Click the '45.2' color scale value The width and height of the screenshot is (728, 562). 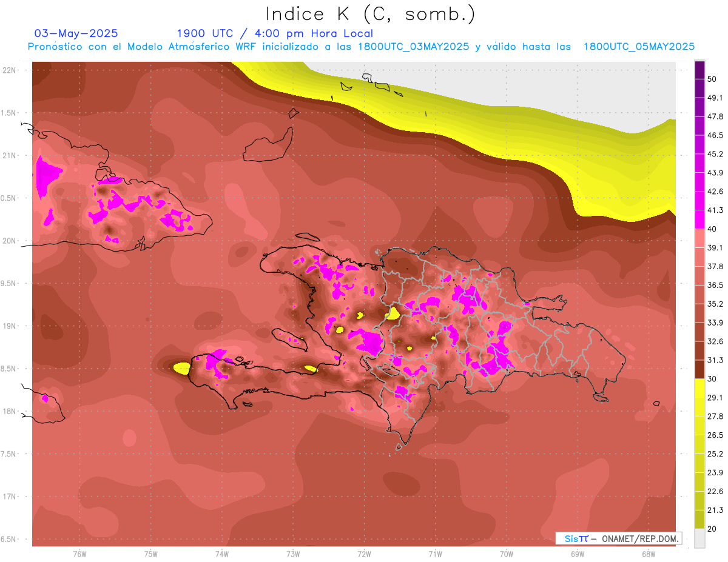[x=715, y=153]
